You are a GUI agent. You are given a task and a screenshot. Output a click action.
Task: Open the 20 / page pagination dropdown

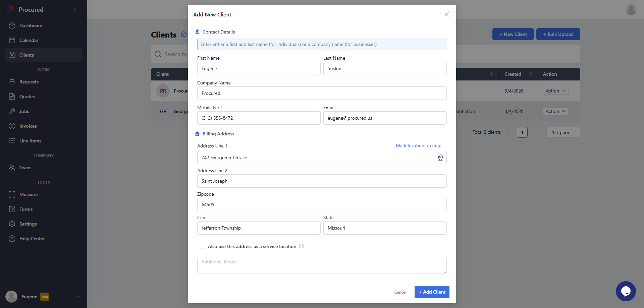pos(563,132)
